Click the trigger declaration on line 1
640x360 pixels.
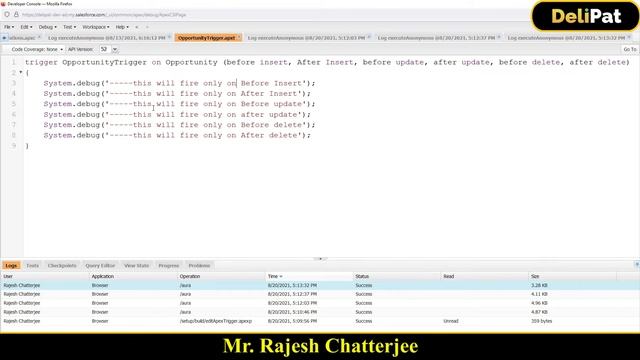[x=327, y=62]
